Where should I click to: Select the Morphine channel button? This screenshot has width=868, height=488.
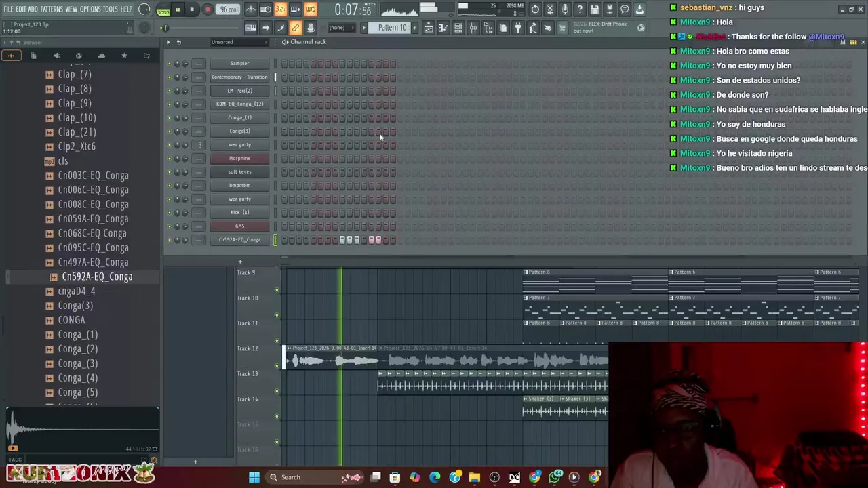pyautogui.click(x=239, y=159)
